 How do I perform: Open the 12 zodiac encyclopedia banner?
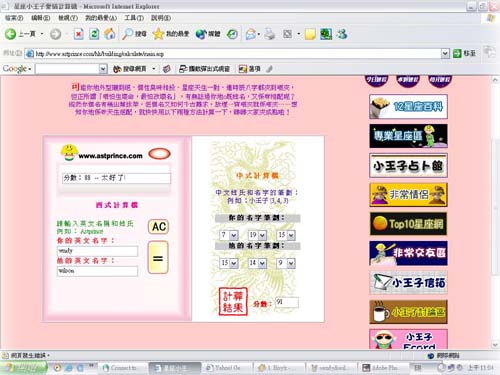tap(408, 107)
